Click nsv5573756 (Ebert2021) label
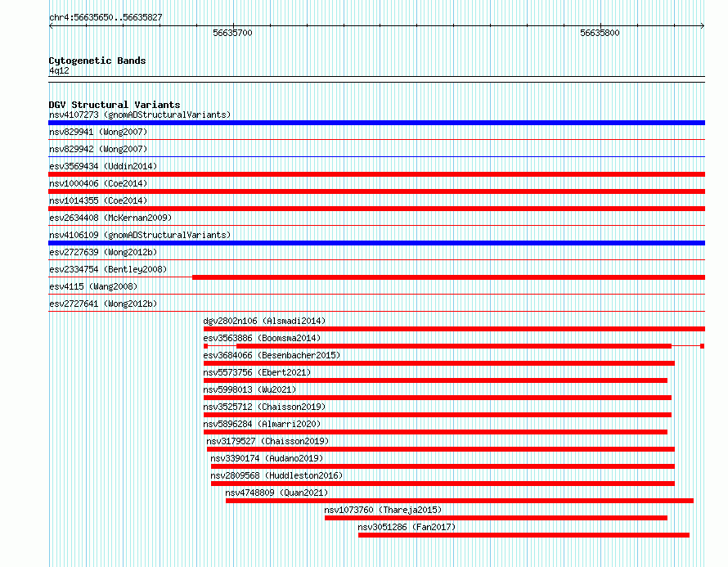Image resolution: width=728 pixels, height=567 pixels. coord(257,372)
